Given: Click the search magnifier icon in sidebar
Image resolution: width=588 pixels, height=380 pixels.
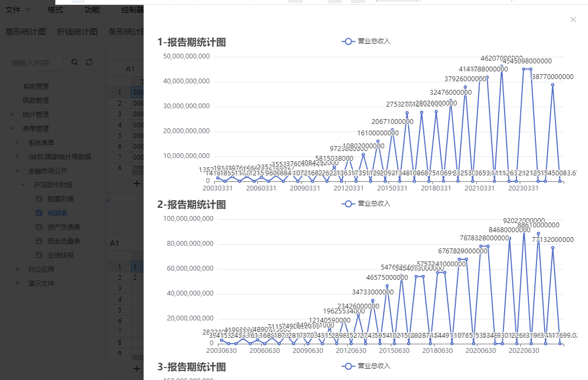Looking at the screenshot, I should (x=75, y=63).
